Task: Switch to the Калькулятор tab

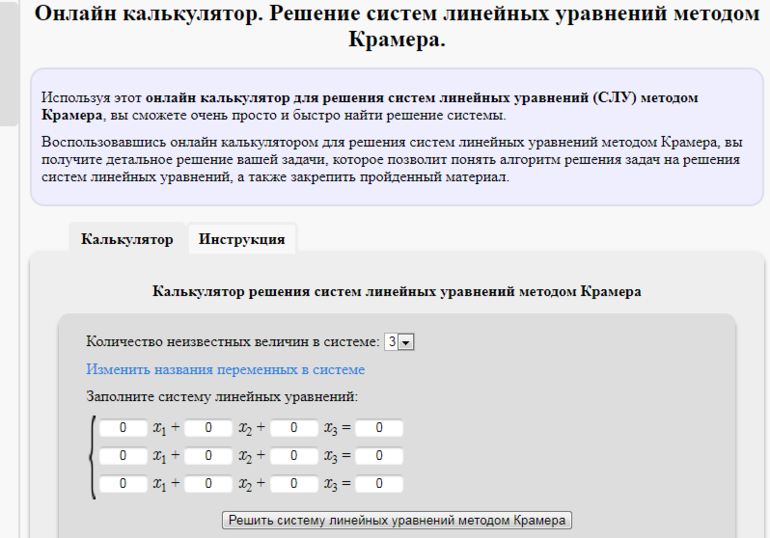Action: (127, 239)
